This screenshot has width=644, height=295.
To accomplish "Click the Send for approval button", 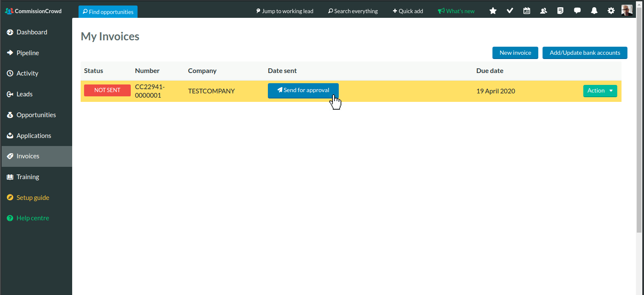I will tap(303, 90).
